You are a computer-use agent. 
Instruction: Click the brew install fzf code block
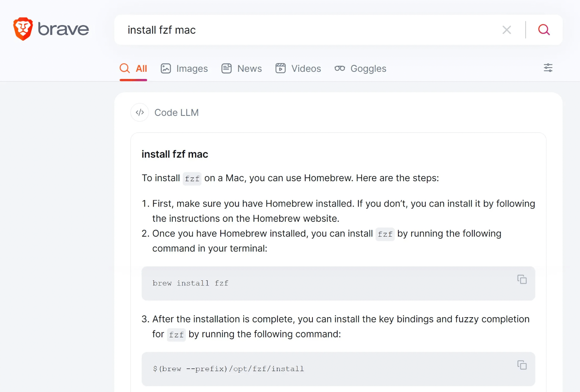pos(338,283)
